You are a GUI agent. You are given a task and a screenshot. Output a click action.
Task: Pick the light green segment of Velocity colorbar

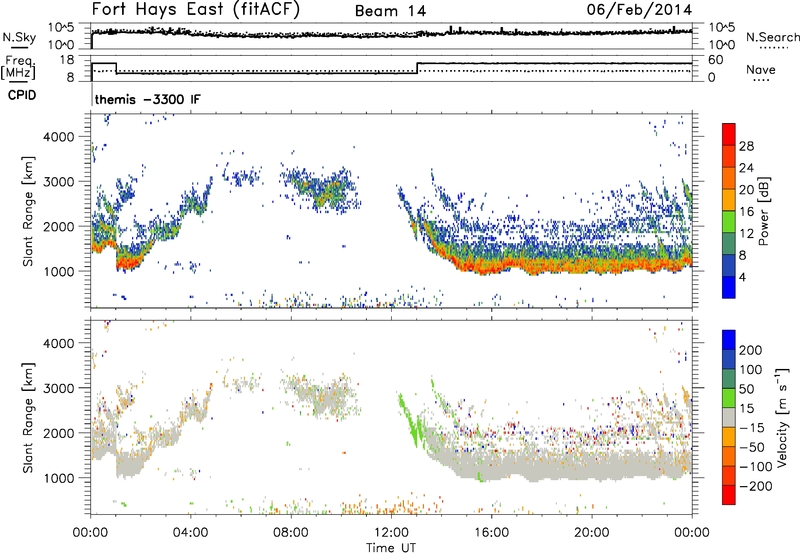tap(729, 399)
